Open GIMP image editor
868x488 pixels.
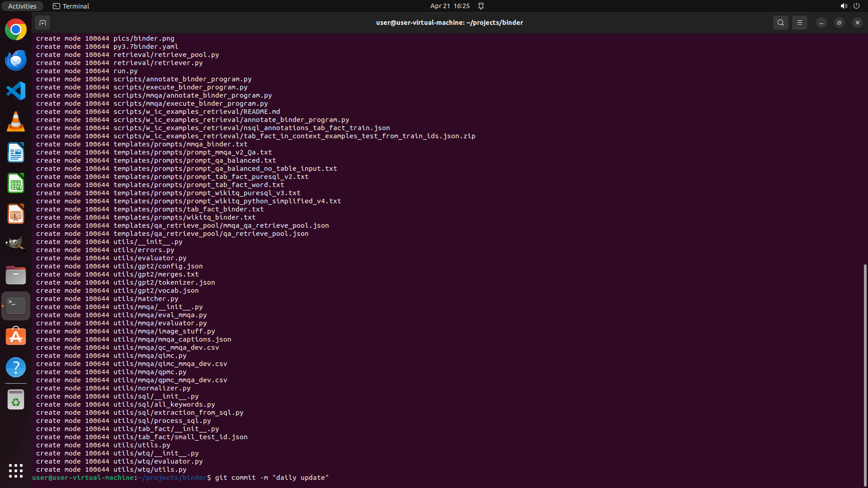pyautogui.click(x=16, y=244)
